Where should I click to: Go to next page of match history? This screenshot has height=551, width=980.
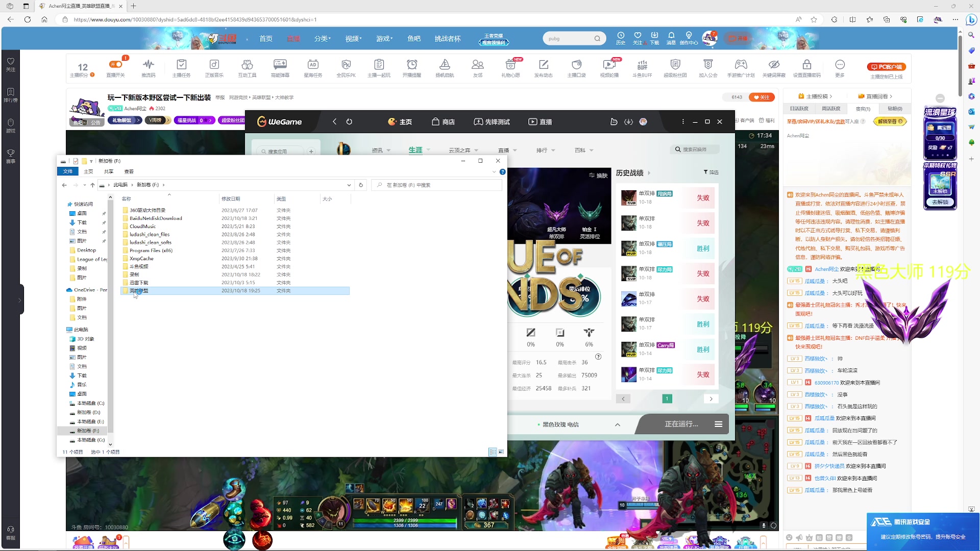click(x=711, y=399)
